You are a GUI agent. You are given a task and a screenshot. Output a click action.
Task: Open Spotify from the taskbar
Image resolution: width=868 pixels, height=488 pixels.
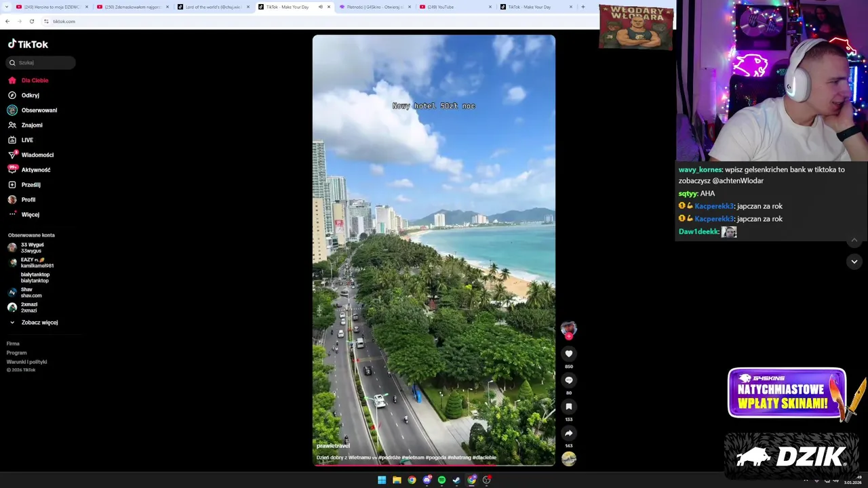(x=441, y=480)
